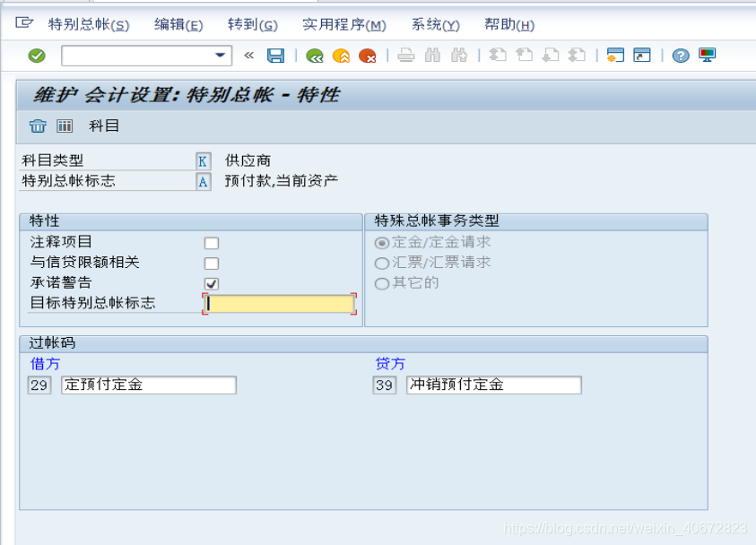Click debit posting key field 29

tap(39, 385)
